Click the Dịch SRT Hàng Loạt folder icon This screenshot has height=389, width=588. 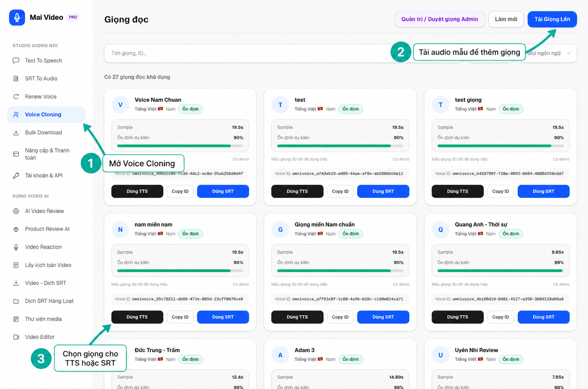tap(16, 301)
